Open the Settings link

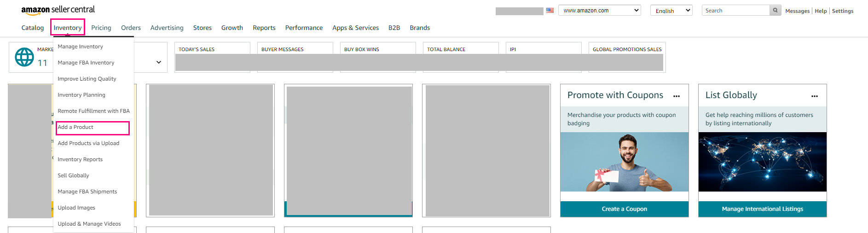843,11
